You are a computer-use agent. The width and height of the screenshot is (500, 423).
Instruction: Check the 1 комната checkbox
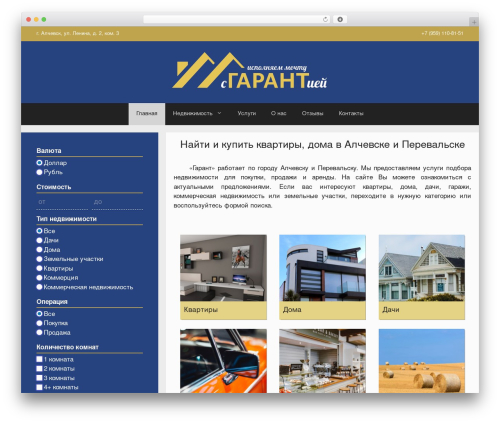pos(39,359)
